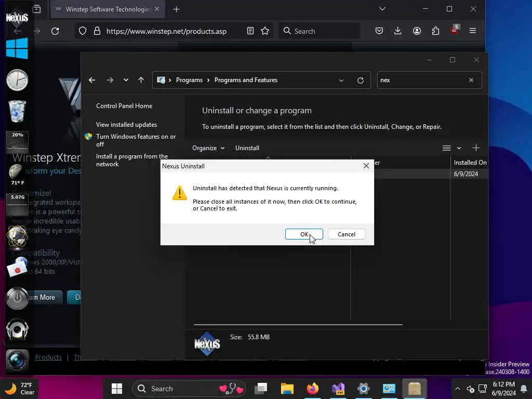Open the headphones media dock icon
532x399 pixels.
[17, 329]
